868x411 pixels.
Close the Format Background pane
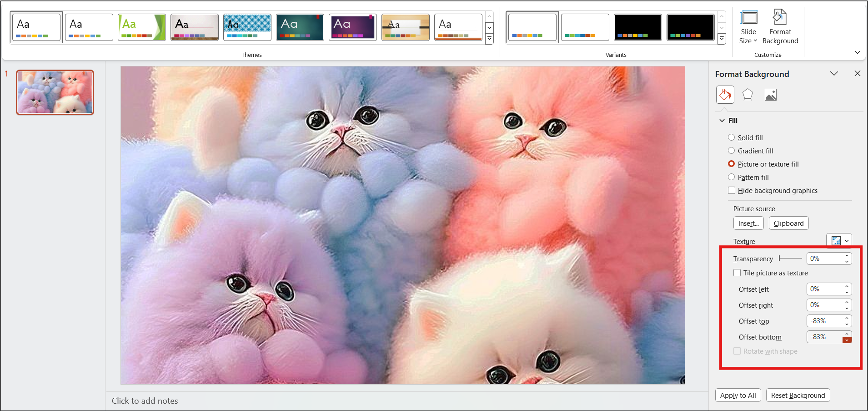858,73
